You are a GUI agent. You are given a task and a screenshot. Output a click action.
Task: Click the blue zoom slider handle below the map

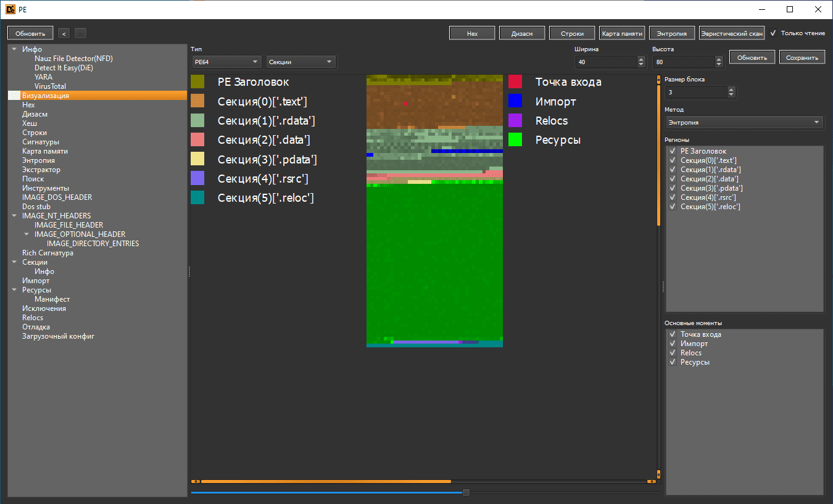466,492
